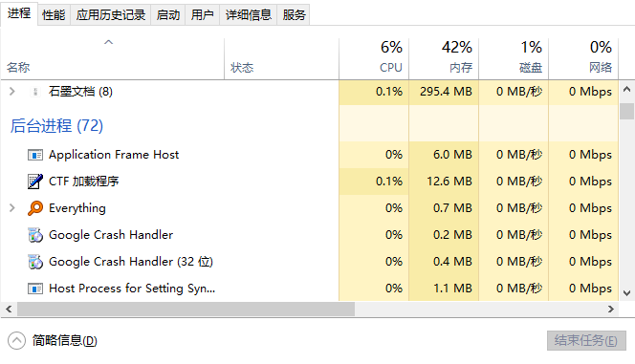Viewport: 635px width, 364px height.
Task: Click the 结束任务 button
Action: click(x=586, y=340)
